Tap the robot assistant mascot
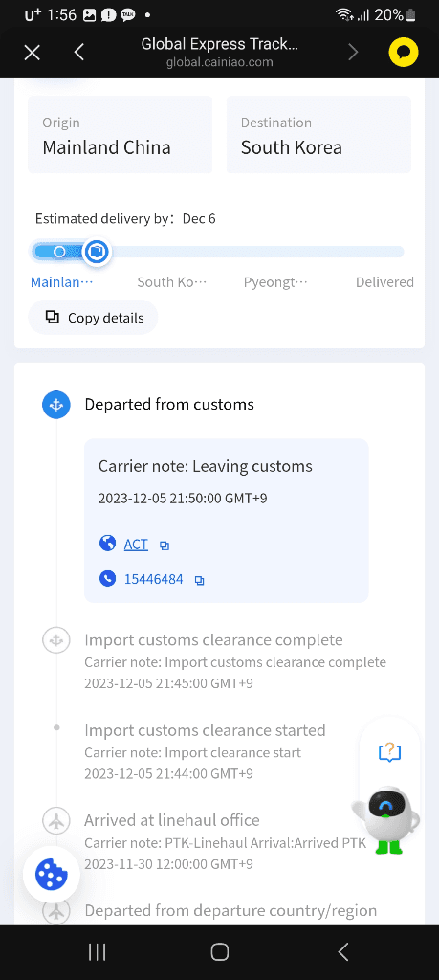The image size is (439, 980). click(x=385, y=819)
